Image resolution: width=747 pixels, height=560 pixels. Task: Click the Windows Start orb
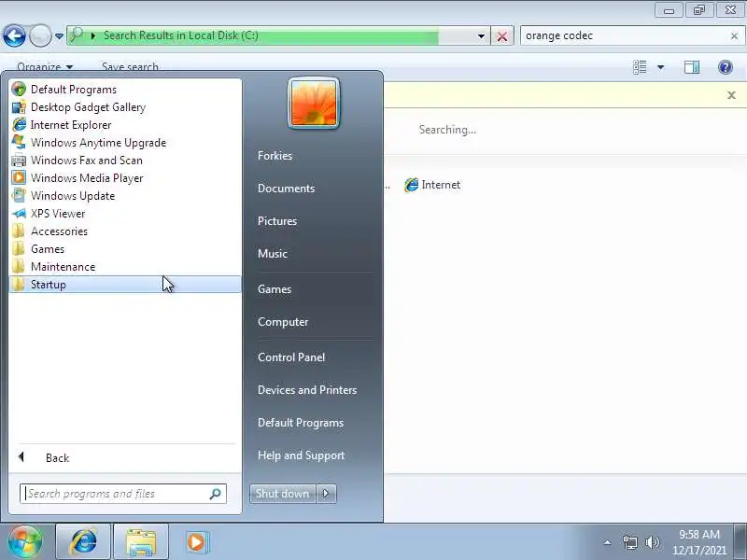(25, 541)
